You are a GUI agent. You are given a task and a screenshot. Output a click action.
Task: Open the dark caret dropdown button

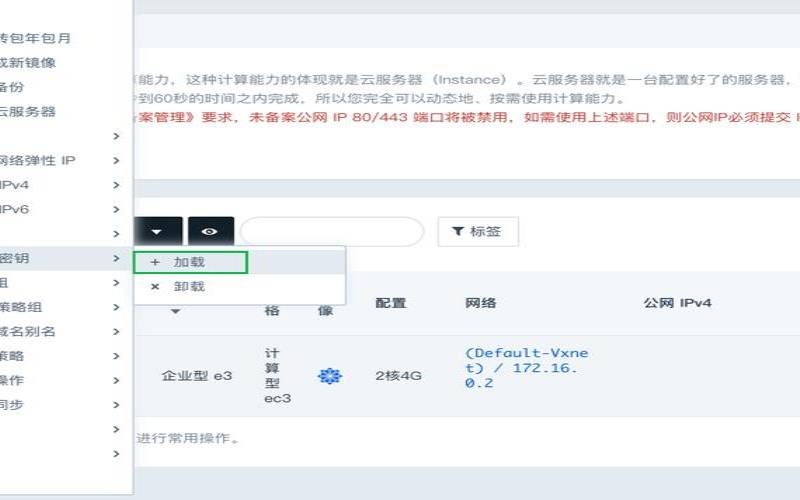click(158, 232)
